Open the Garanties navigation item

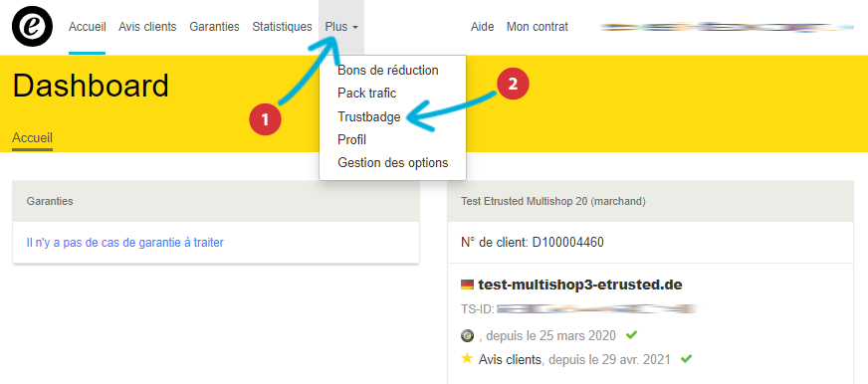[214, 27]
